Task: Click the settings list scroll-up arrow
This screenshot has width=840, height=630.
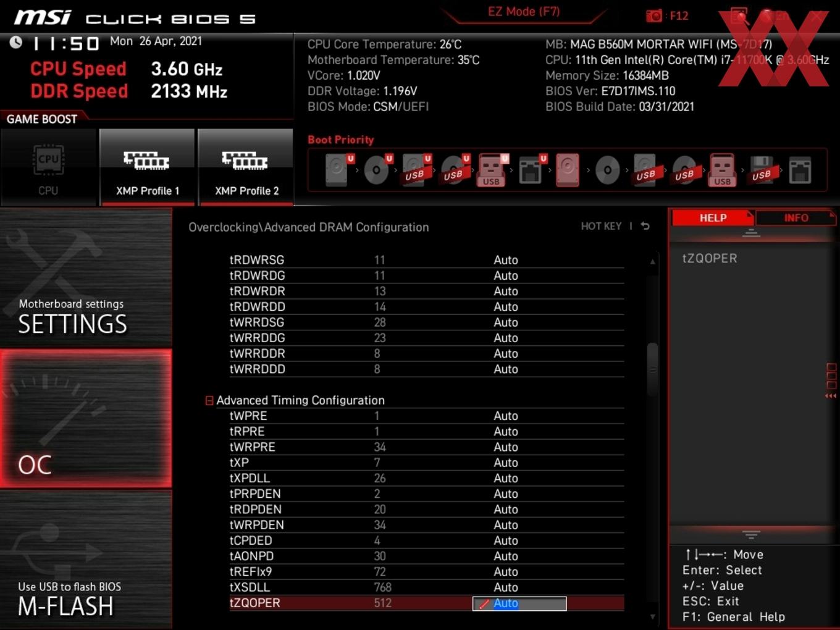Action: tap(652, 262)
